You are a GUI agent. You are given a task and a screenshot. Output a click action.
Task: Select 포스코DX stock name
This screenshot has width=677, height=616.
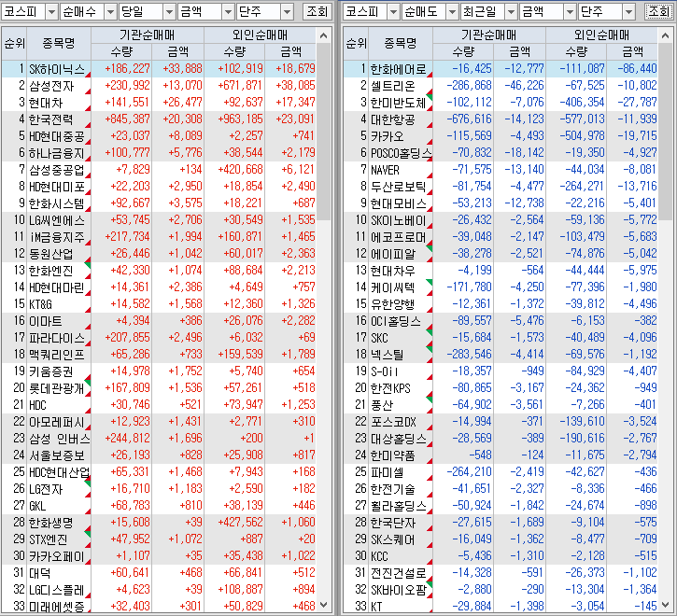click(393, 423)
